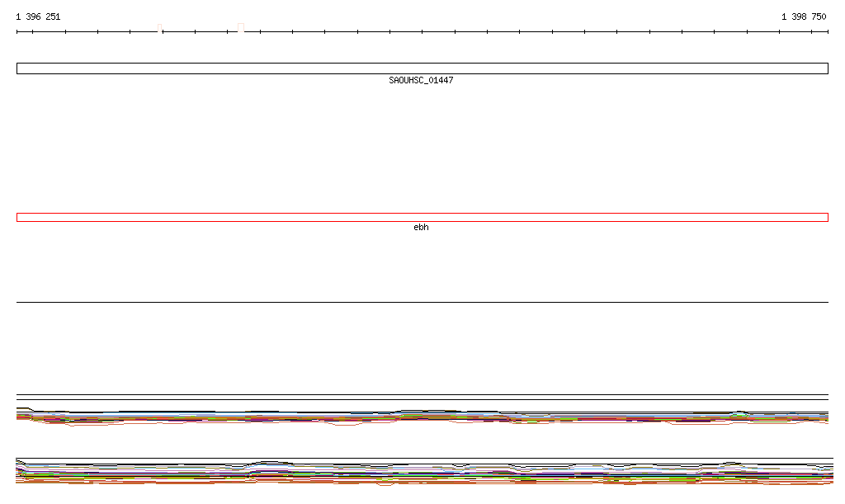Screen dimensions: 845x504
Task: Click the narrow pink marker on ruler
Action: click(159, 28)
